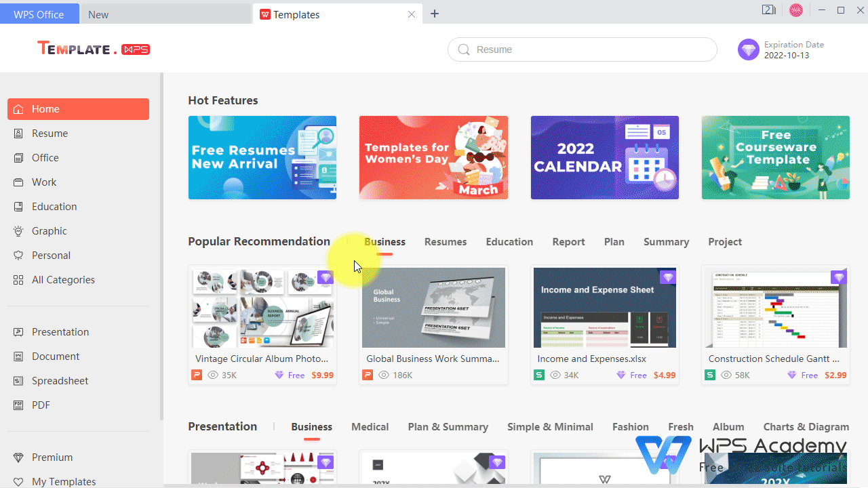Click premium badge on Construction Schedule Gantt thumbnail
868x488 pixels.
pyautogui.click(x=839, y=277)
